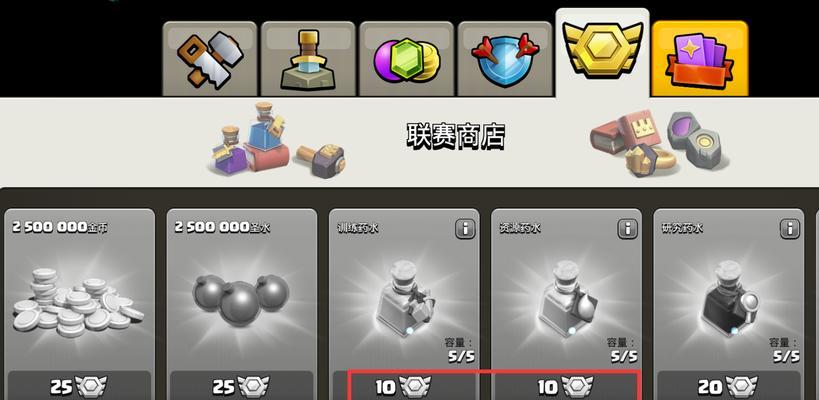Buy 资源药水 for 10 medals
Screen dimensions: 819x400
pyautogui.click(x=567, y=386)
